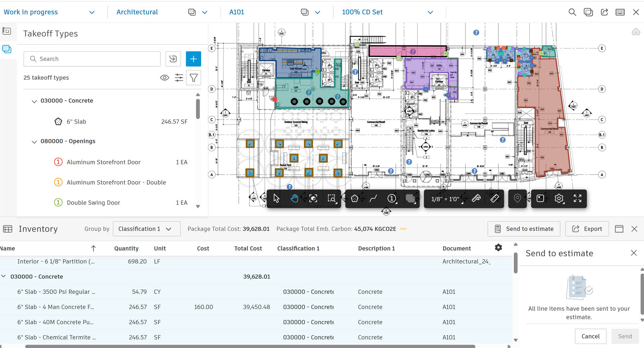Open the sheet compare icon in top bar

(588, 12)
